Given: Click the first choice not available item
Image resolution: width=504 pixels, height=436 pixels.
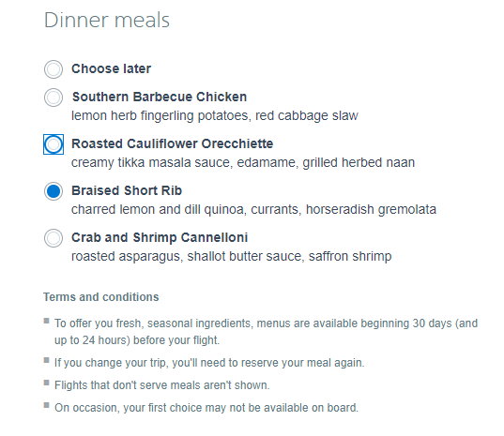Looking at the screenshot, I should tap(206, 408).
